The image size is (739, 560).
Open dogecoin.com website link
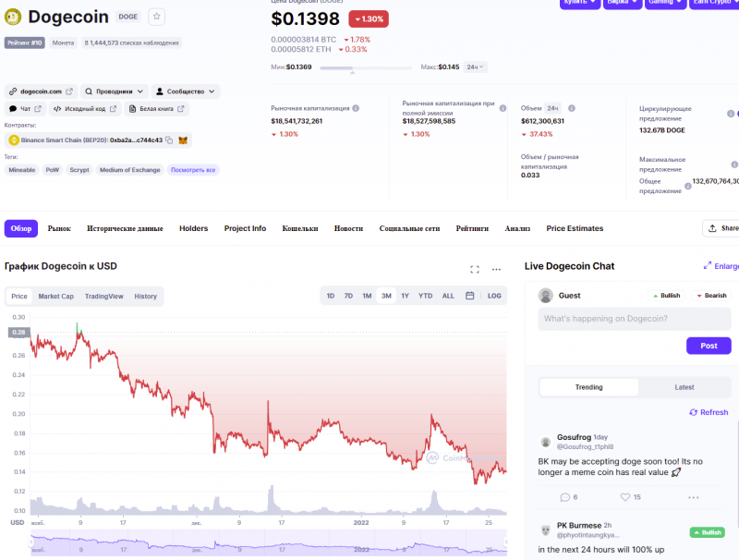[x=41, y=91]
